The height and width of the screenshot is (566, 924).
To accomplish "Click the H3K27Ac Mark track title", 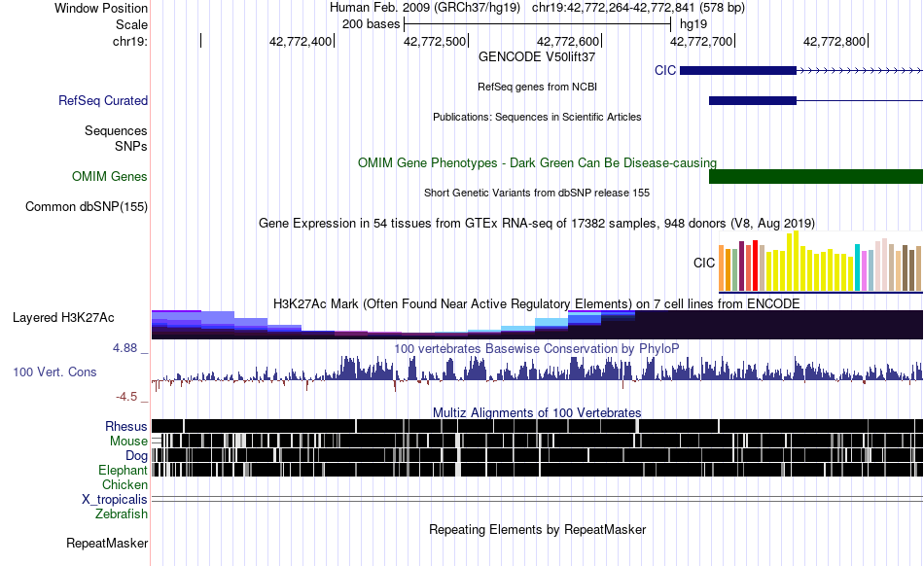I will pos(537,303).
